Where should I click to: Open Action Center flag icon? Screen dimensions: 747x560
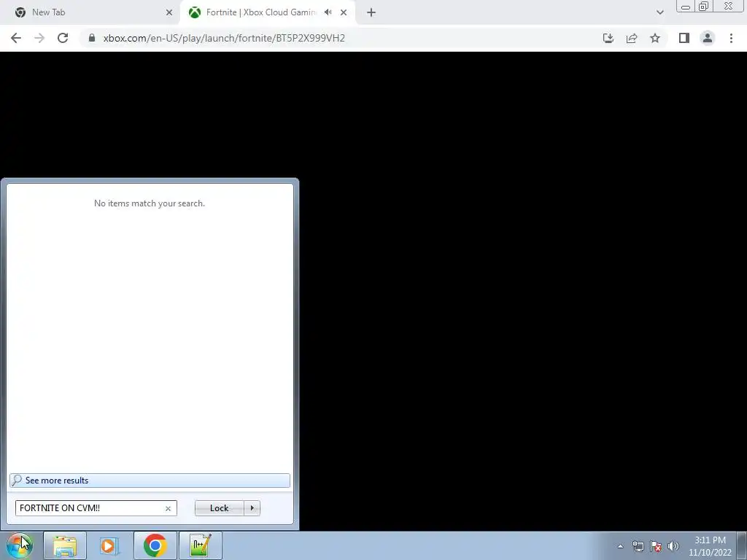(x=656, y=546)
